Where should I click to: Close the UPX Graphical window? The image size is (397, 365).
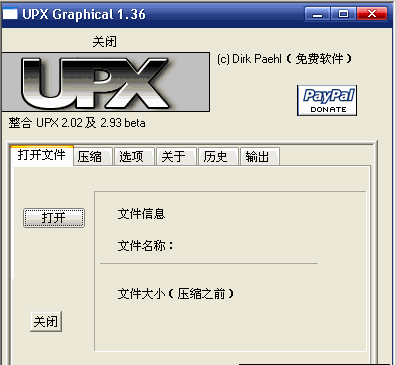tap(372, 14)
